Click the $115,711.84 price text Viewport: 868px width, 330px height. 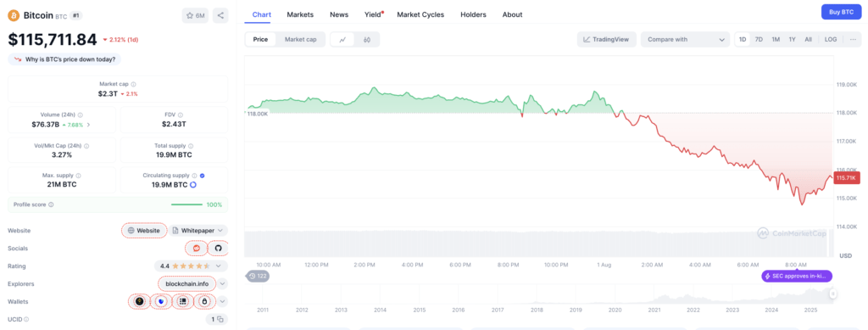53,39
